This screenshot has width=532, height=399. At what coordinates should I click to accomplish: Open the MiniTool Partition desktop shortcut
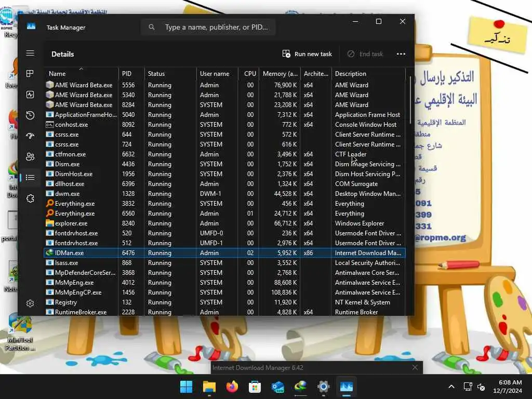click(x=20, y=332)
